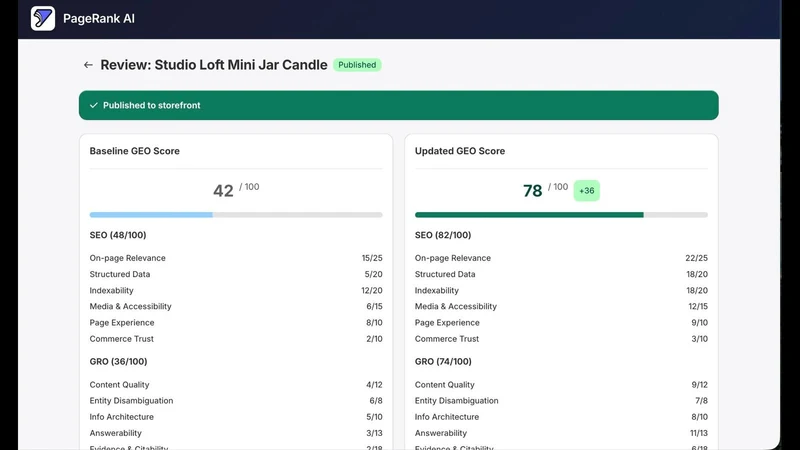Click updated Media & Accessibility value 12/15
The image size is (800, 450).
click(698, 306)
